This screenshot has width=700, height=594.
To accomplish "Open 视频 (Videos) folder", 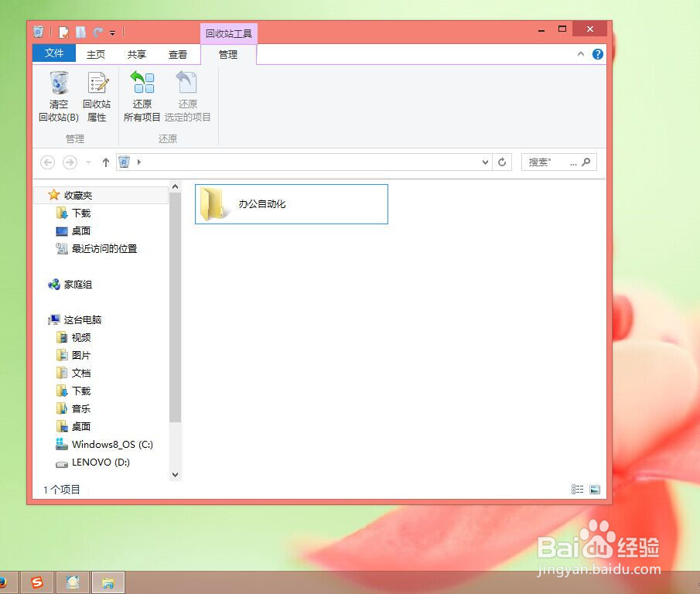I will pos(81,337).
